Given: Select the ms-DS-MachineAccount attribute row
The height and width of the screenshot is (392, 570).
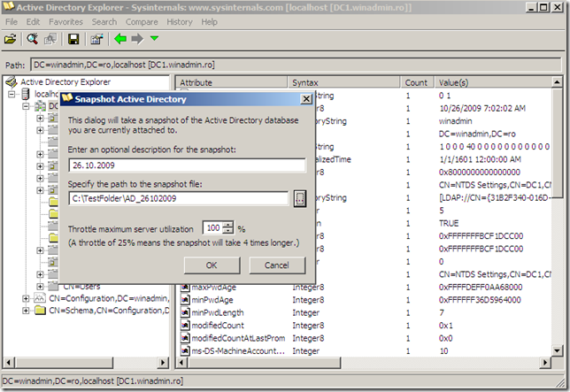Looking at the screenshot, I should click(x=366, y=351).
